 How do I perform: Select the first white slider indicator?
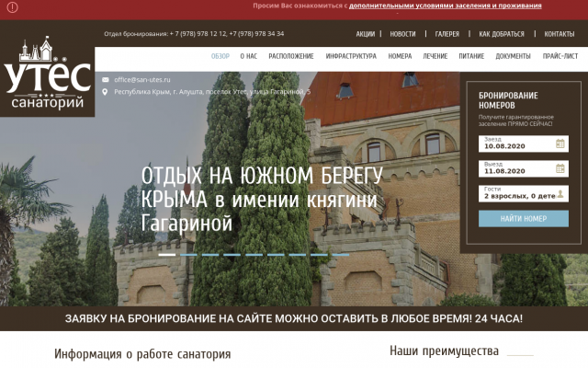tap(167, 255)
